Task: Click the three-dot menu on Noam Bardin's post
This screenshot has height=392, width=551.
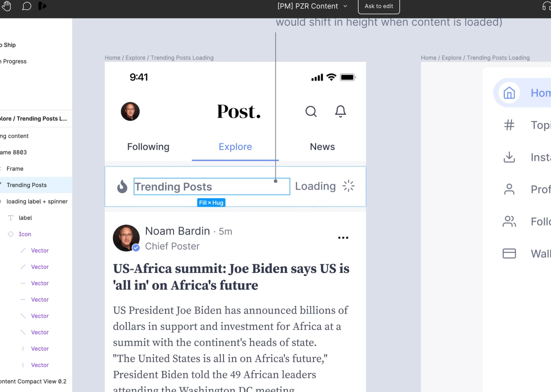Action: tap(343, 238)
